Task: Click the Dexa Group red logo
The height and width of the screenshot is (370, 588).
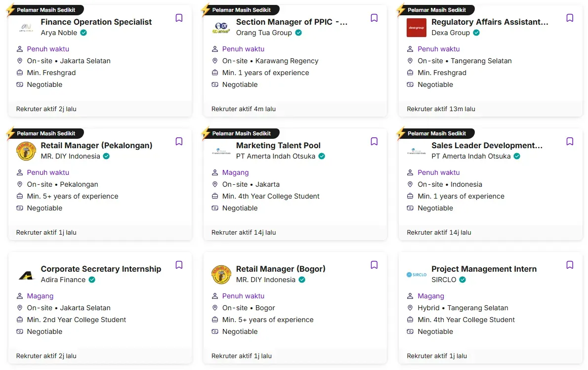Action: tap(417, 28)
